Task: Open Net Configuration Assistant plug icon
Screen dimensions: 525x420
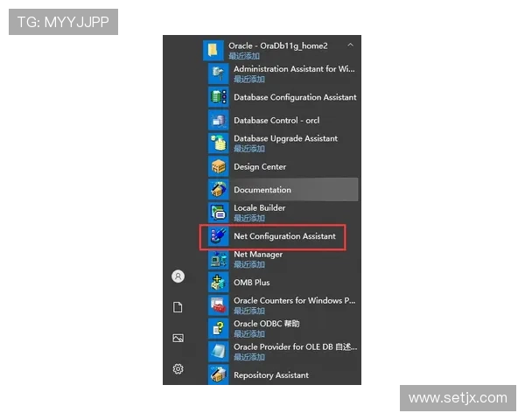Action: tap(218, 235)
